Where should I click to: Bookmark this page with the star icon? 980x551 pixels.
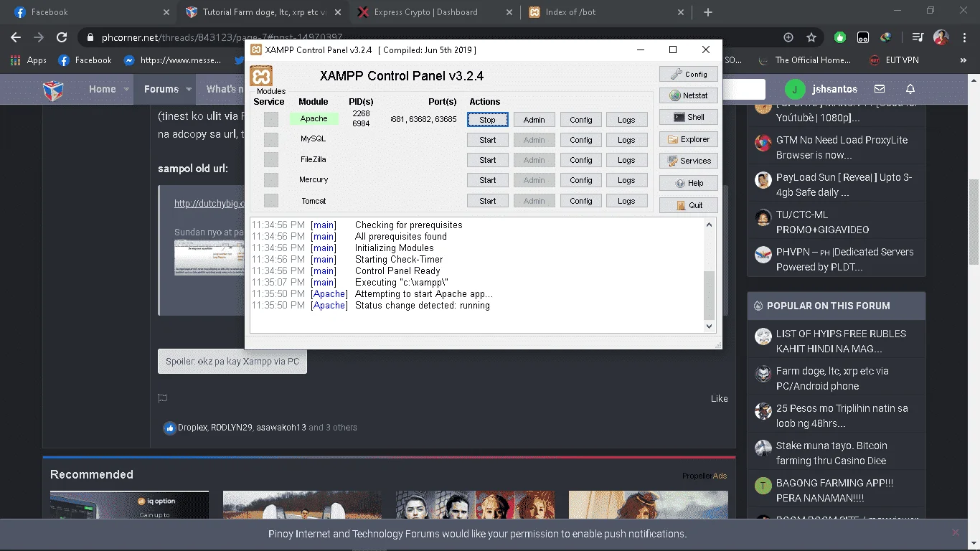pyautogui.click(x=811, y=37)
